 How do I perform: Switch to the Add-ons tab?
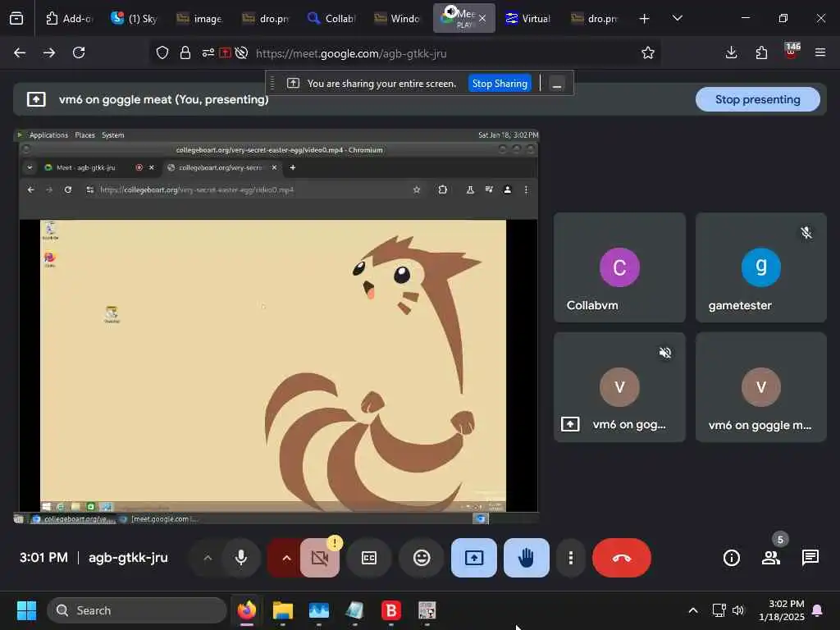[x=69, y=18]
